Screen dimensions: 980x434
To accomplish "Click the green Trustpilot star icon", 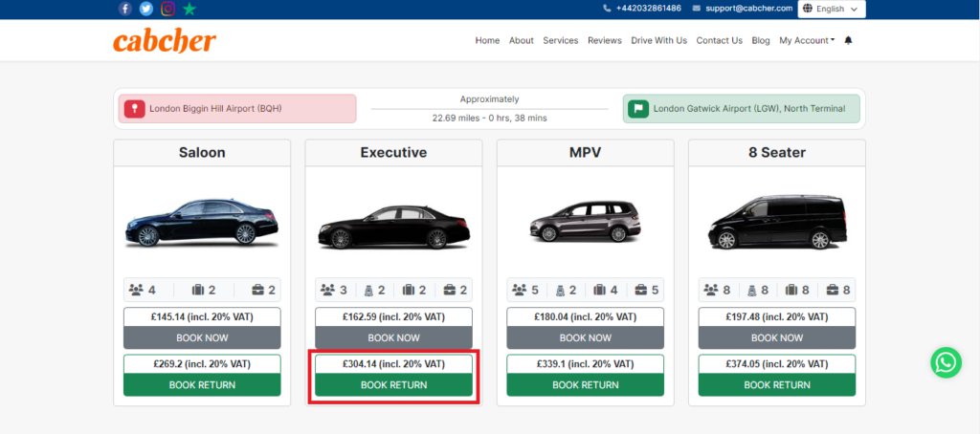I will tap(189, 9).
